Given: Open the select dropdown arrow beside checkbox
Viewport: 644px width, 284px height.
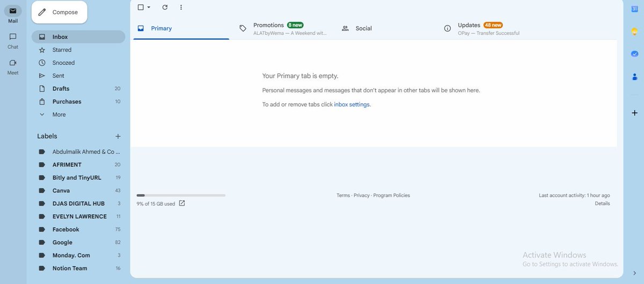Looking at the screenshot, I should pos(149,7).
